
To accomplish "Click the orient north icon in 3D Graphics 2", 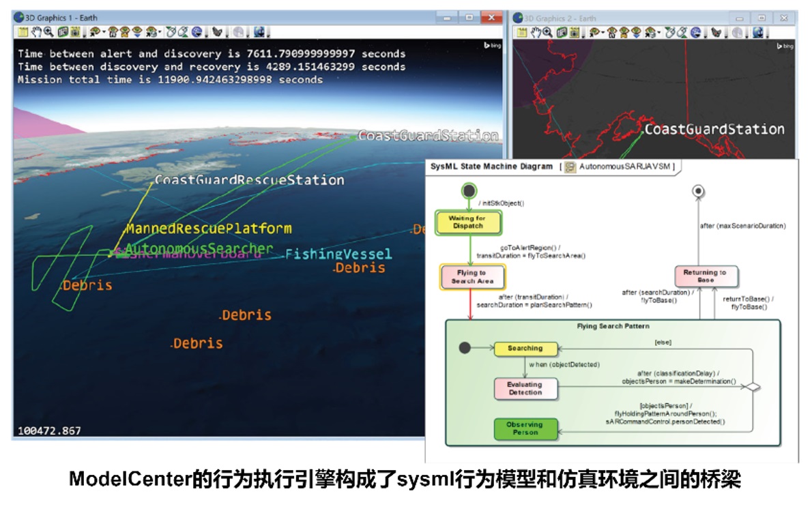I will (x=624, y=33).
